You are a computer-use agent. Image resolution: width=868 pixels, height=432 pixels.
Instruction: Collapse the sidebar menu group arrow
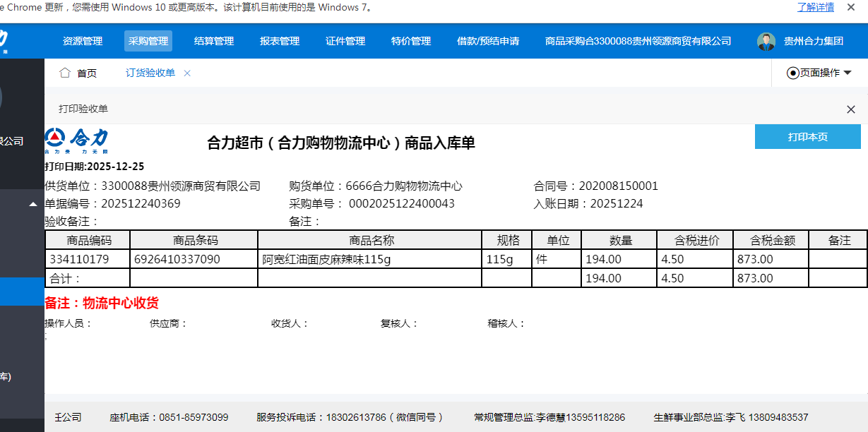click(32, 205)
